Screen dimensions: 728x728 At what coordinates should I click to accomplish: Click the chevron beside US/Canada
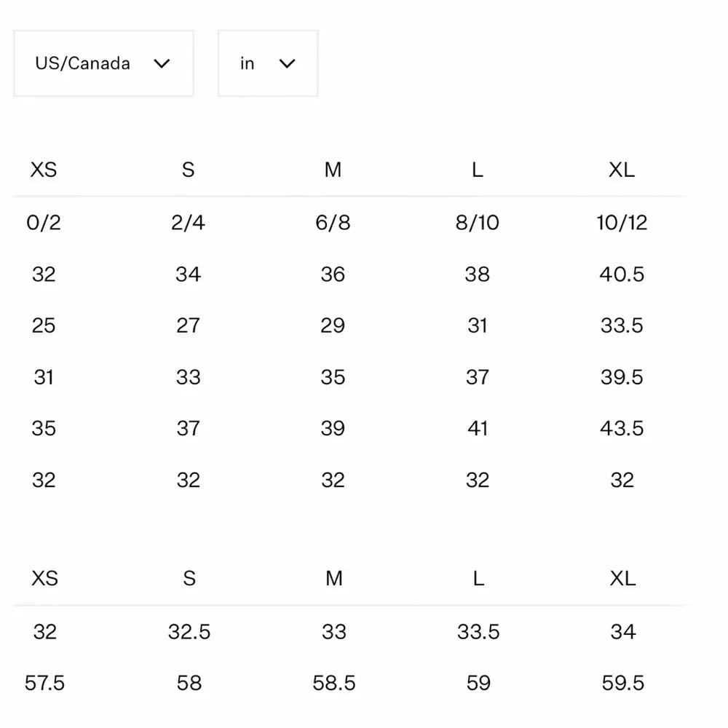[162, 63]
